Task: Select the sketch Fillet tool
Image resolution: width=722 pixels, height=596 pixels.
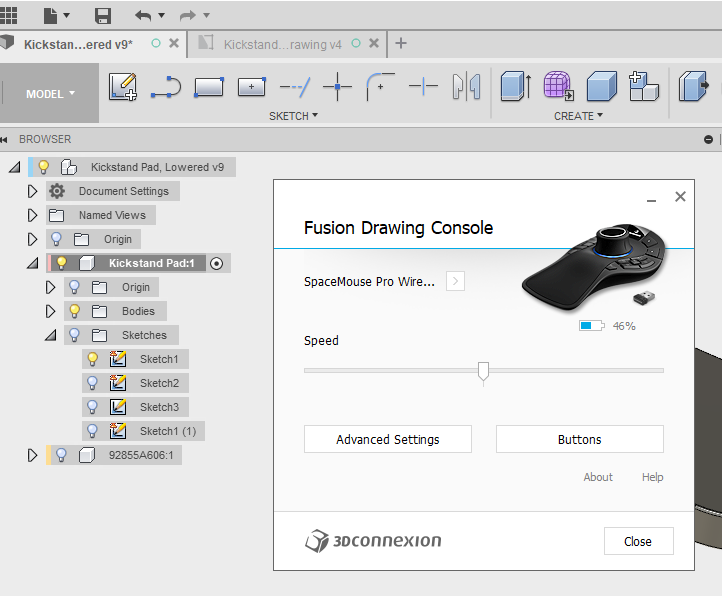Action: [x=380, y=87]
